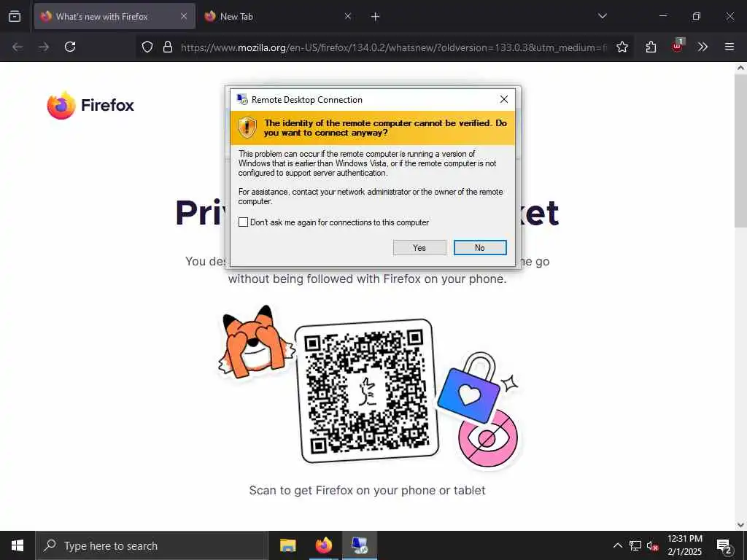Close the What's new with Firefox tab
This screenshot has height=560, width=747.
183,16
